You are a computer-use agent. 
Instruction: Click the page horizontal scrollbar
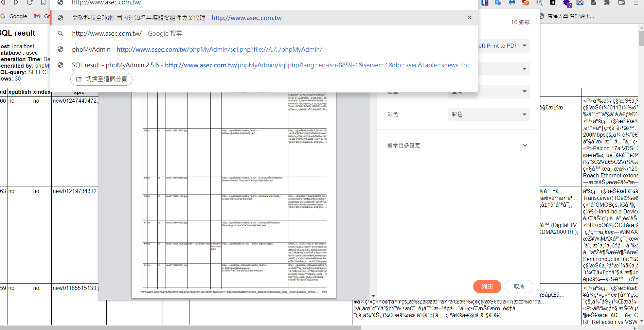click(x=181, y=328)
